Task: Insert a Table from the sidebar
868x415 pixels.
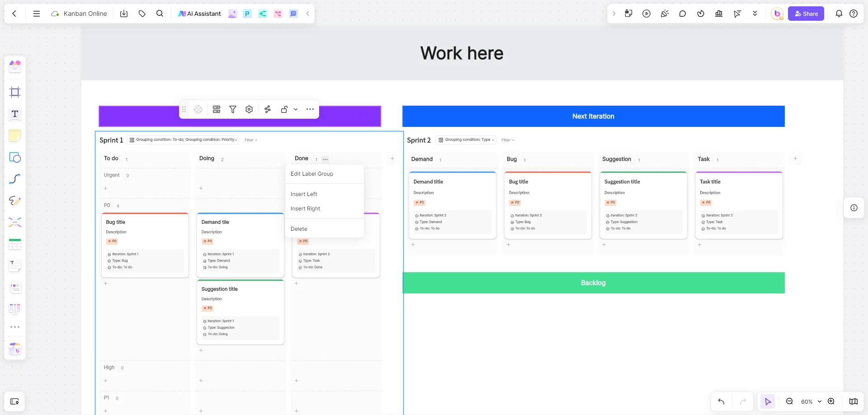Action: click(x=15, y=244)
